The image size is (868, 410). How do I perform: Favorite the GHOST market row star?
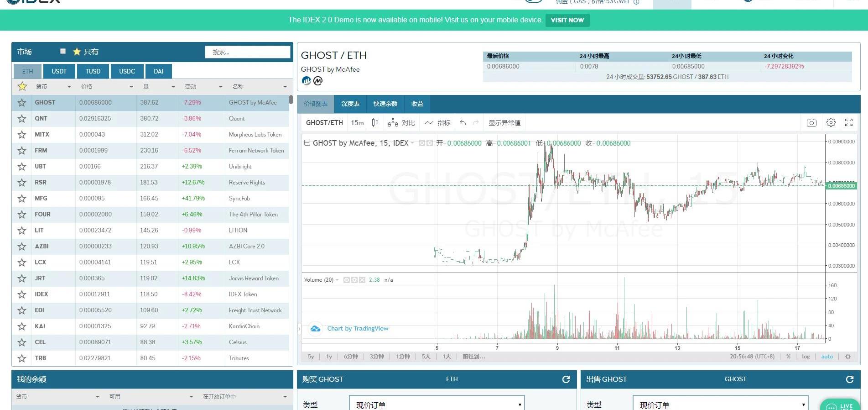(x=21, y=103)
